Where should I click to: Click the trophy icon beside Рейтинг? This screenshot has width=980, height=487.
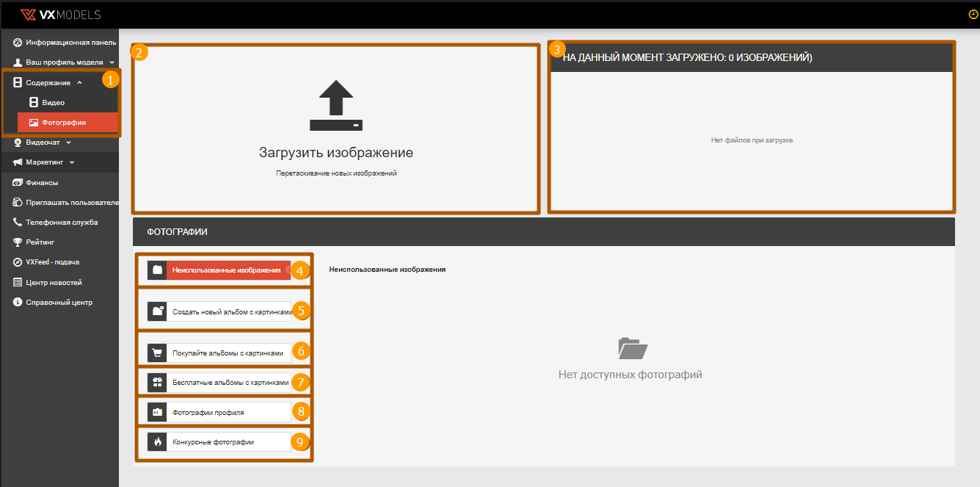tap(18, 242)
